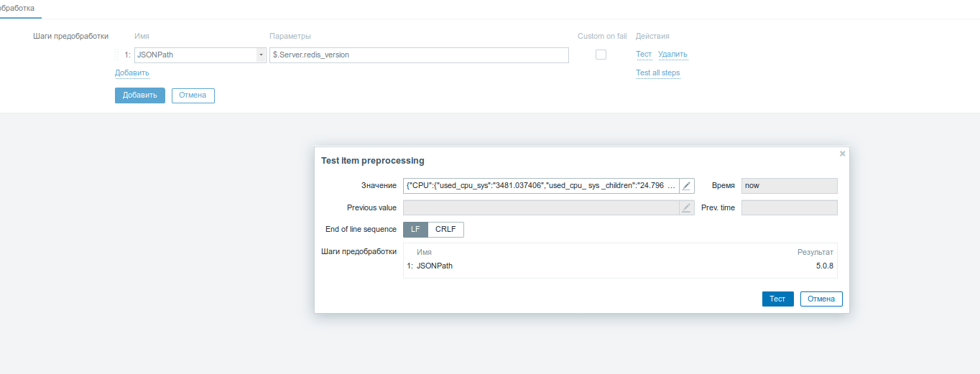Click the pencil icon beside Previous value
Screen dimensions: 980x374
point(687,208)
